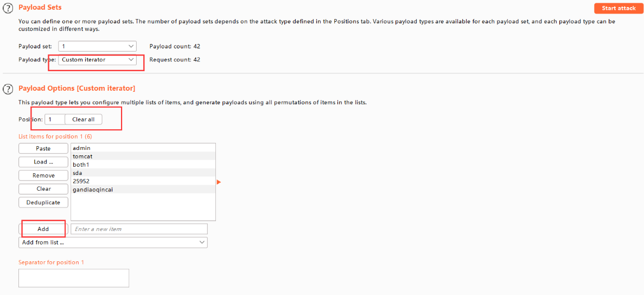Click the Load button
Image resolution: width=644 pixels, height=295 pixels.
pos(43,162)
